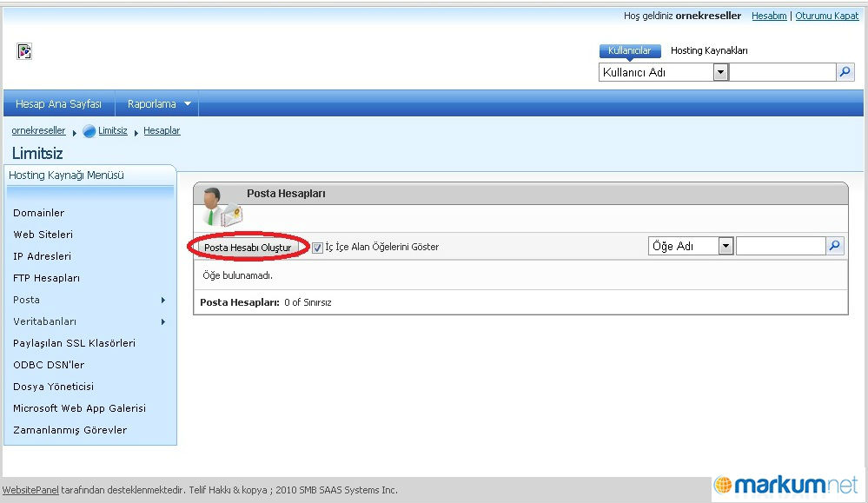This screenshot has width=868, height=503.
Task: Open the WebsitePanel footer link
Action: 30,490
